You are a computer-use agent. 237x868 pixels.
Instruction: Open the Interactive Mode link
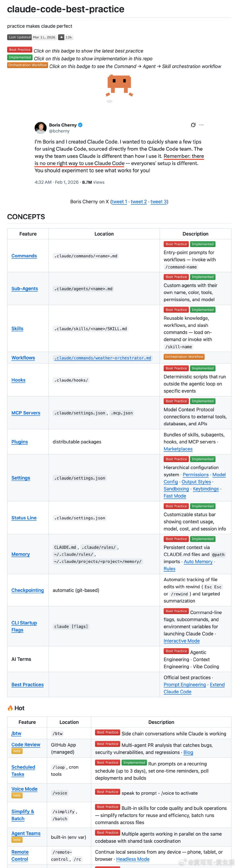(x=182, y=641)
